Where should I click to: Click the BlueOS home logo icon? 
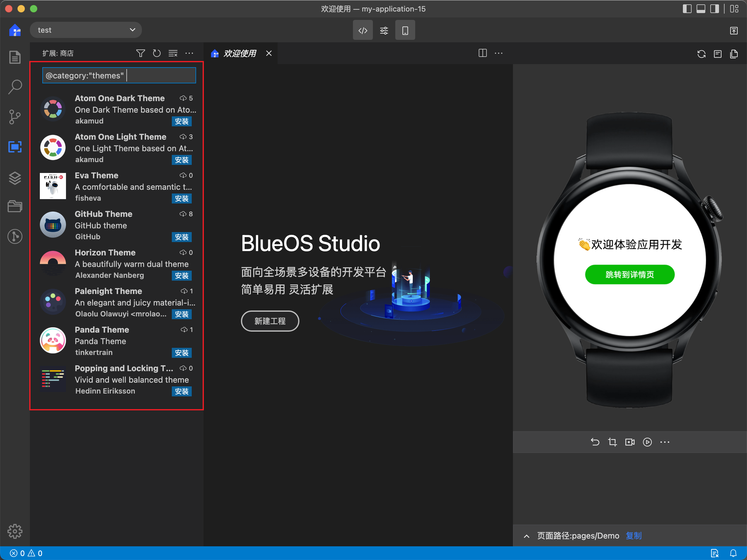15,30
